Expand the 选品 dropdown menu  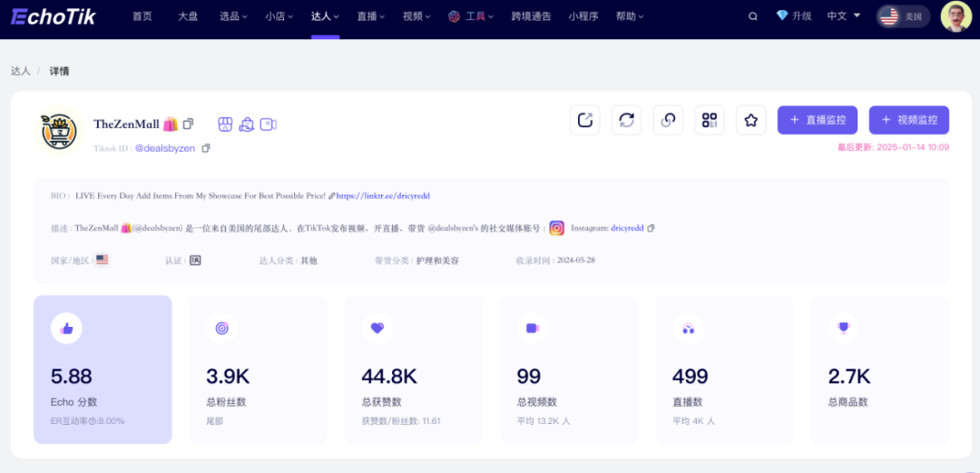tap(233, 16)
